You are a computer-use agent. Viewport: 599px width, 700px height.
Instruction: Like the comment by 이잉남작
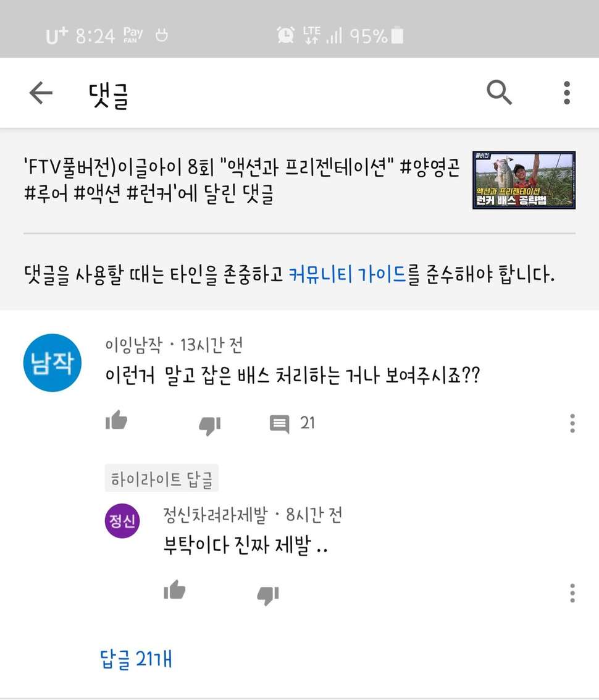click(117, 420)
